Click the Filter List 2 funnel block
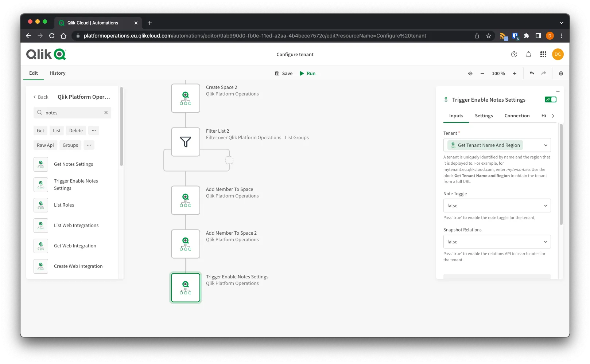Screen dimensions: 590x364 [185, 142]
